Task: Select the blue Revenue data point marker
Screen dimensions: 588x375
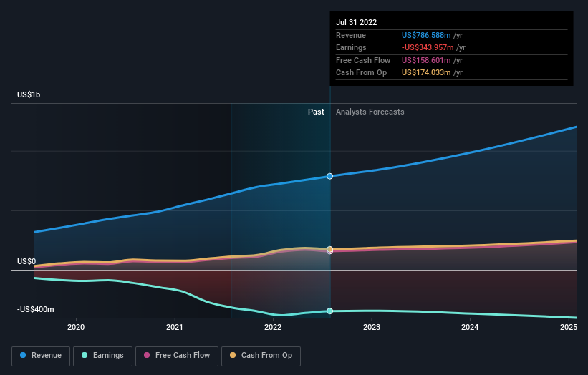Action: tap(329, 176)
